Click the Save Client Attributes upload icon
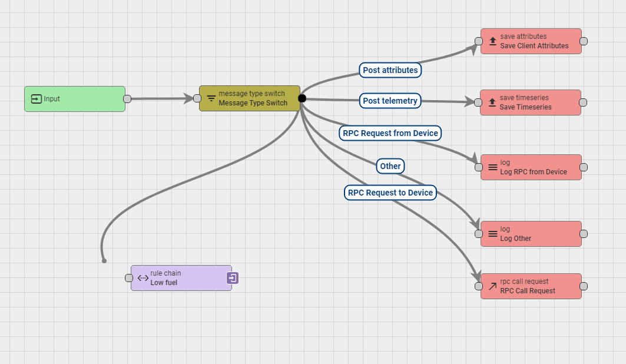The width and height of the screenshot is (626, 364). point(493,41)
